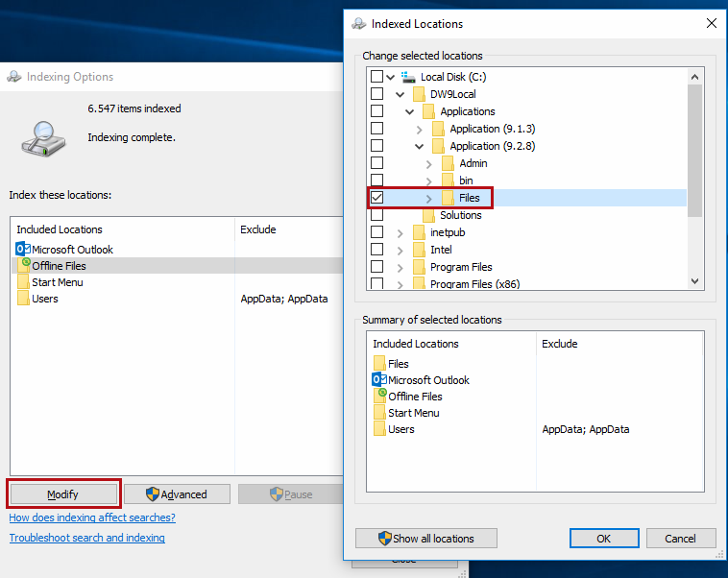Open 'How does indexing affect searches?' link
The width and height of the screenshot is (728, 578).
click(x=92, y=518)
